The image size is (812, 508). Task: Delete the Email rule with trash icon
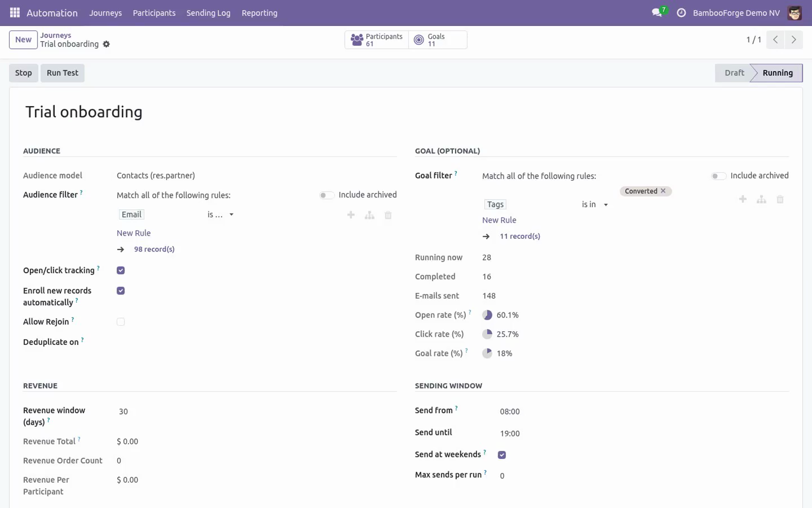click(388, 215)
